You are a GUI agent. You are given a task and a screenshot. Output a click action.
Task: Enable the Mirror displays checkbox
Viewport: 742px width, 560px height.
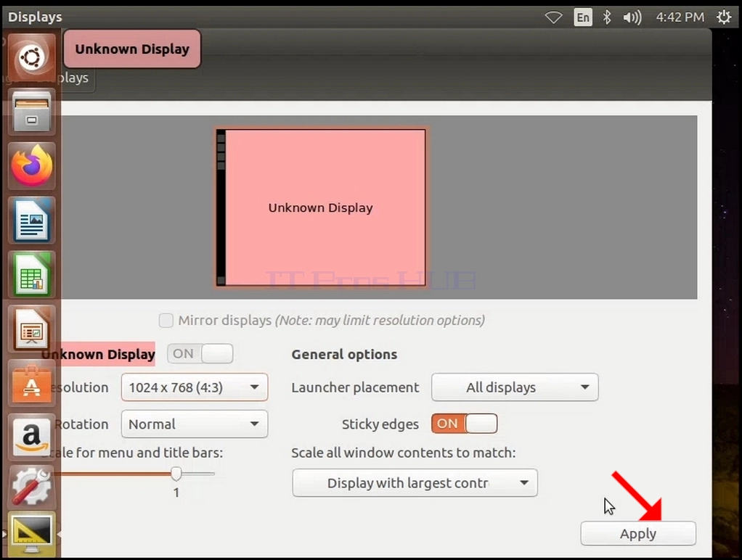pos(166,320)
